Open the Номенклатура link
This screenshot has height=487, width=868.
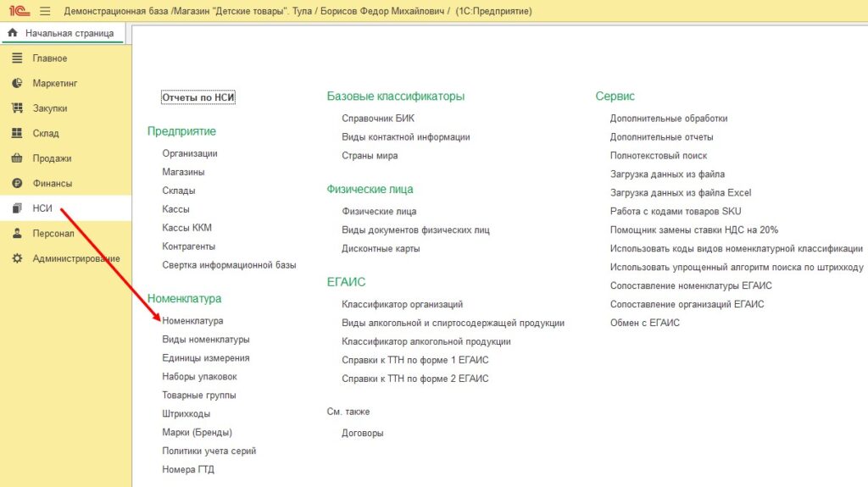coord(192,321)
